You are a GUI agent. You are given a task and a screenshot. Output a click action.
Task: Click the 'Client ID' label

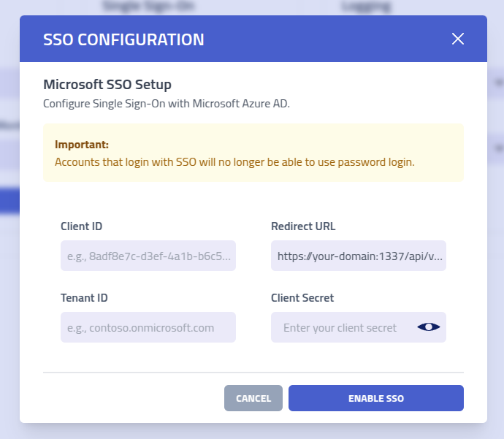click(81, 226)
